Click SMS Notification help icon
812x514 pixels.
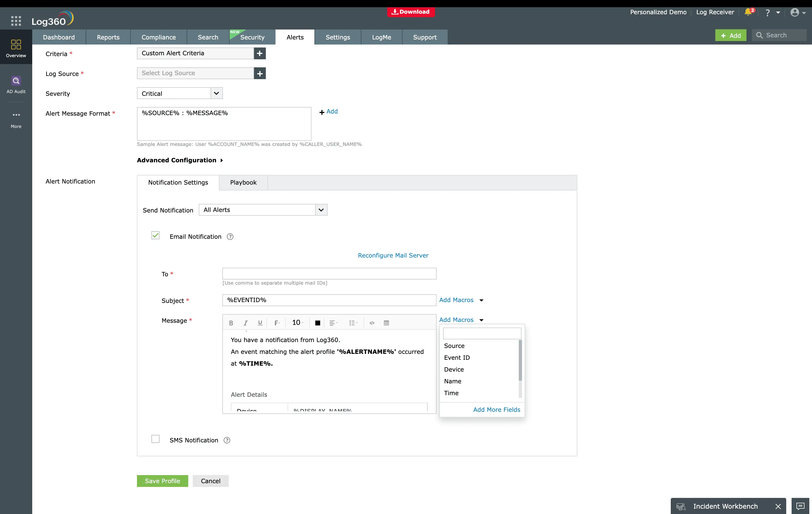click(227, 440)
